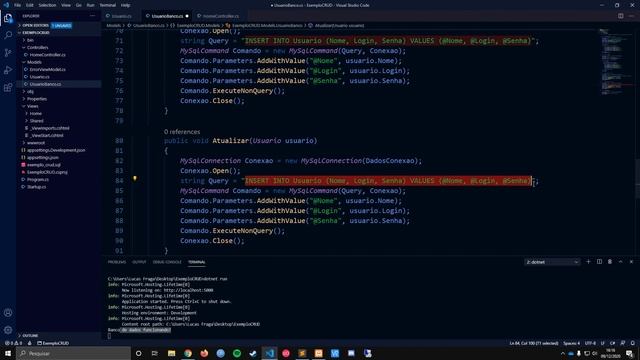640x360 pixels.
Task: Click the Windows taskbar search box 'Pesquisar'
Action: pos(73,353)
